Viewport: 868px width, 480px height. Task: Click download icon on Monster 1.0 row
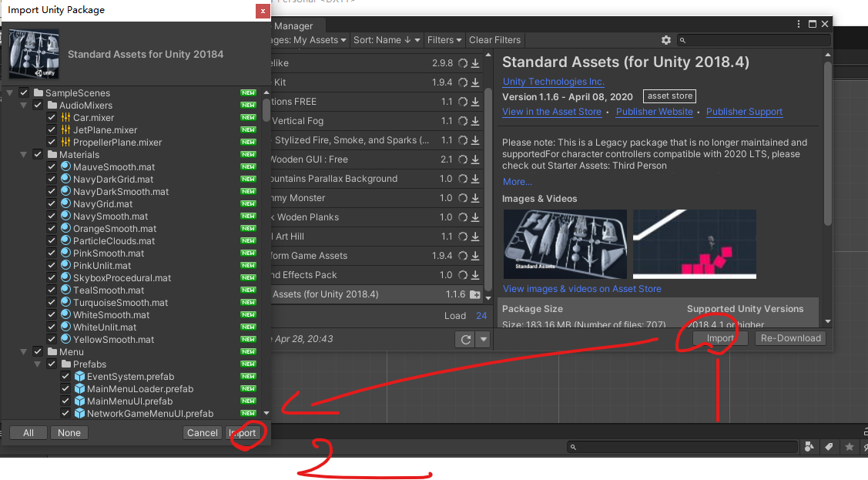[x=475, y=198]
